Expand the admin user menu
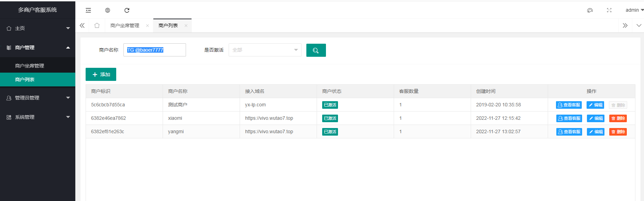Viewport: 644px width, 201px height. [634, 10]
